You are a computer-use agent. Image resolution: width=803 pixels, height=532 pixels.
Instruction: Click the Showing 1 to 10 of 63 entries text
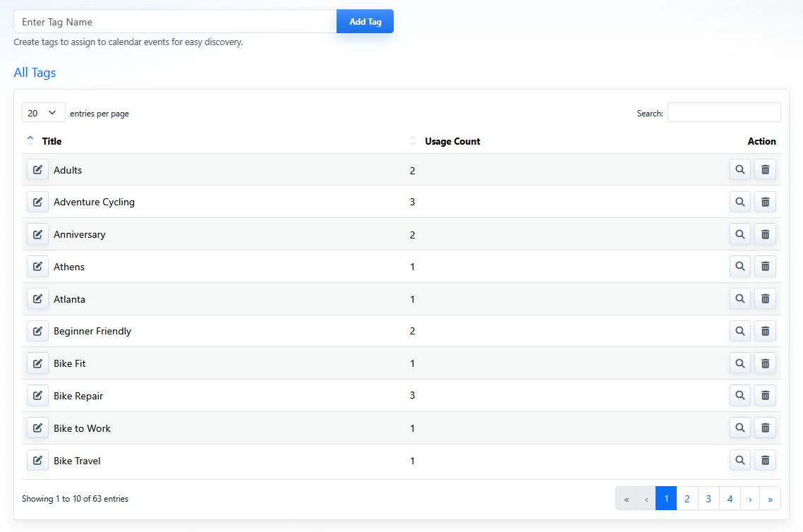[76, 499]
